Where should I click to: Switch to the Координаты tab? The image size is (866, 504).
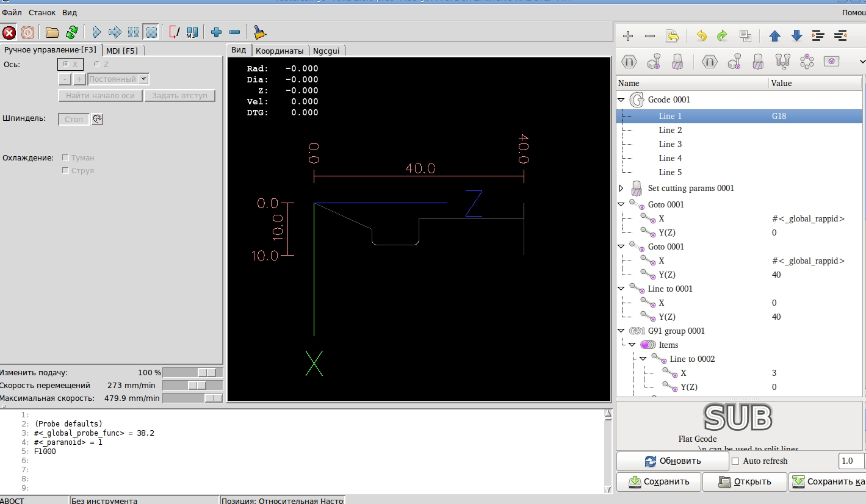click(279, 51)
